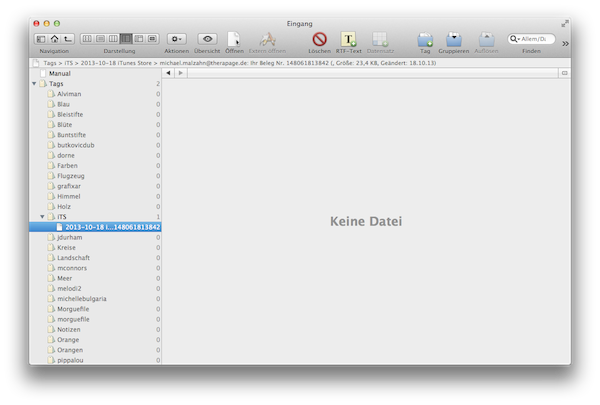Select the Buntstifte tag
The width and height of the screenshot is (600, 405).
pos(95,135)
